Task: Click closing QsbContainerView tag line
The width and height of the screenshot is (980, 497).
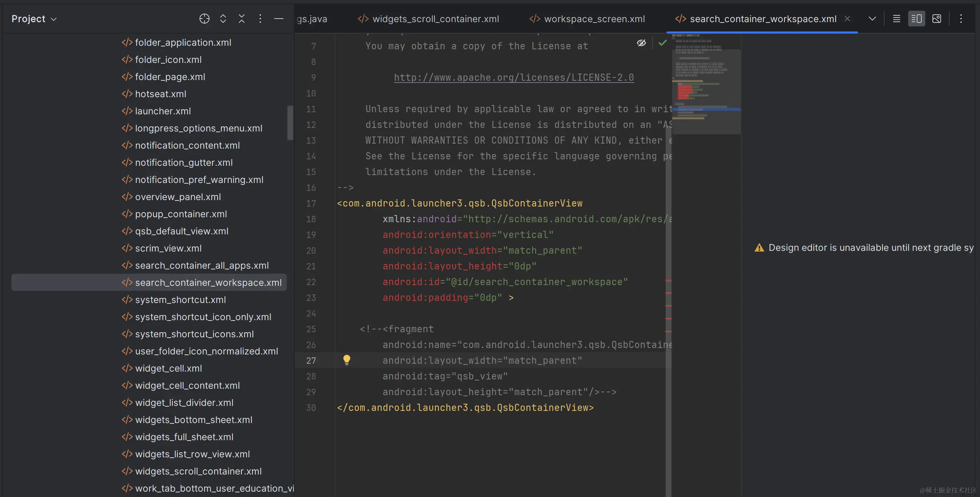Action: point(465,408)
